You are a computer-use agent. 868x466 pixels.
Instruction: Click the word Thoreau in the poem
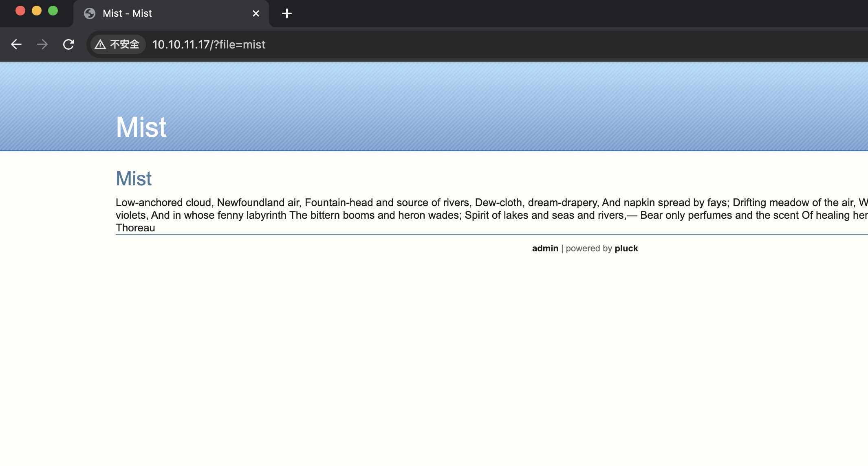[135, 228]
